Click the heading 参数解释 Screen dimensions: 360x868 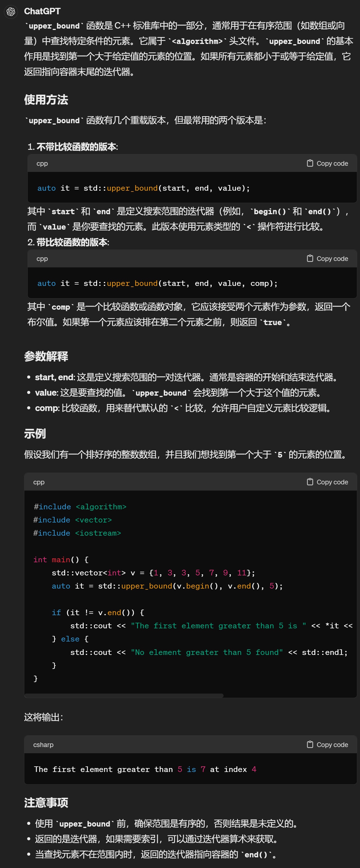coord(46,356)
